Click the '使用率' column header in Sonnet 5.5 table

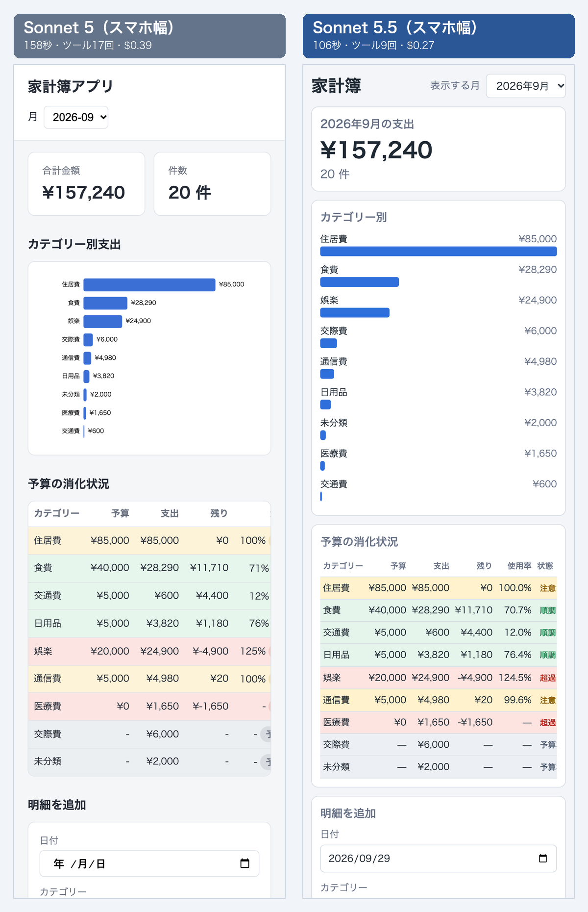(519, 566)
